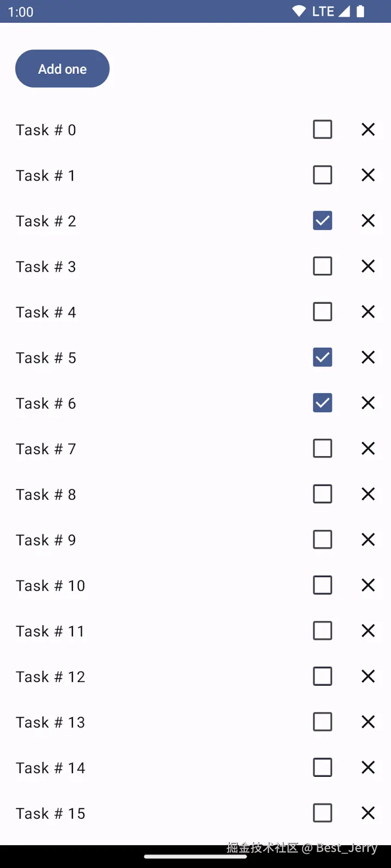Tap the Add one button
Screen dimensions: 391x868
point(62,69)
